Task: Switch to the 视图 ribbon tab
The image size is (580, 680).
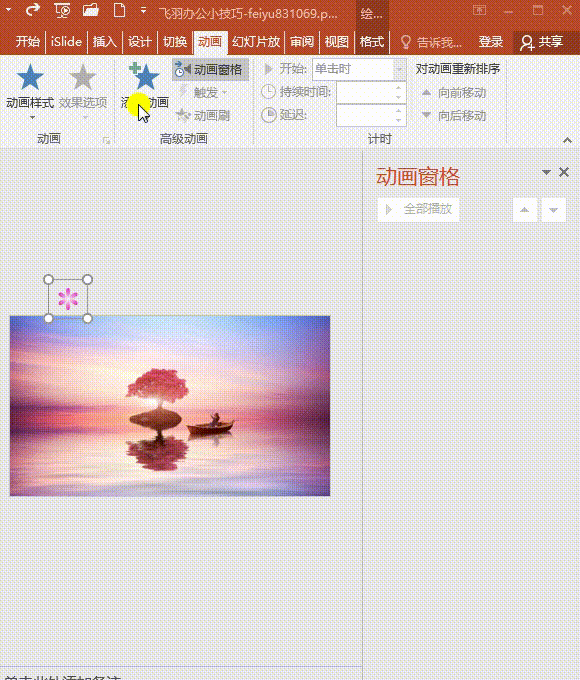Action: click(x=337, y=42)
